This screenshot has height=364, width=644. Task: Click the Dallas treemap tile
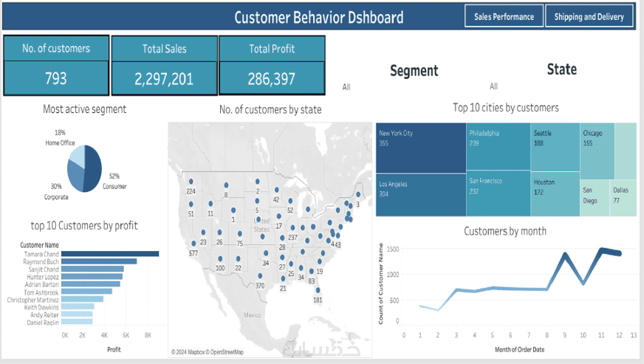tap(623, 198)
